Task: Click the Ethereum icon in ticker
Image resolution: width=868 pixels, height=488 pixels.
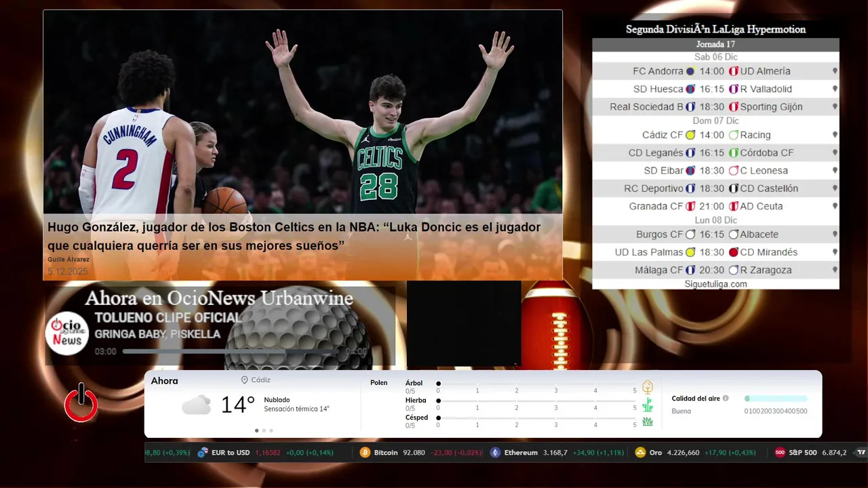Action: [x=495, y=452]
